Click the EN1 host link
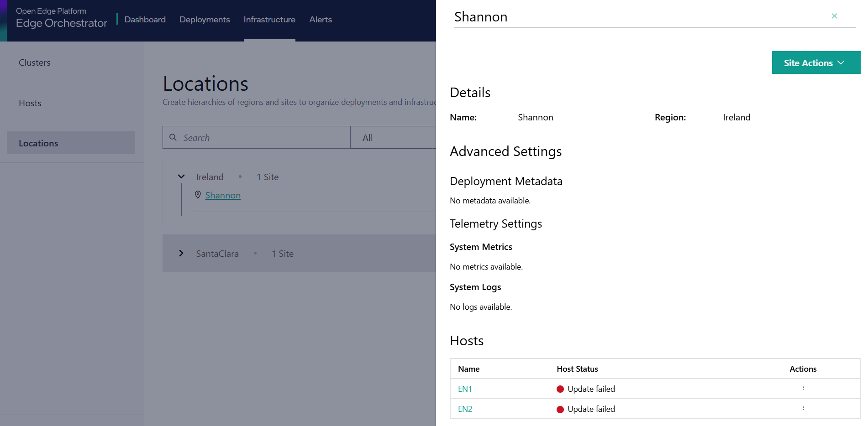868x426 pixels. 465,389
